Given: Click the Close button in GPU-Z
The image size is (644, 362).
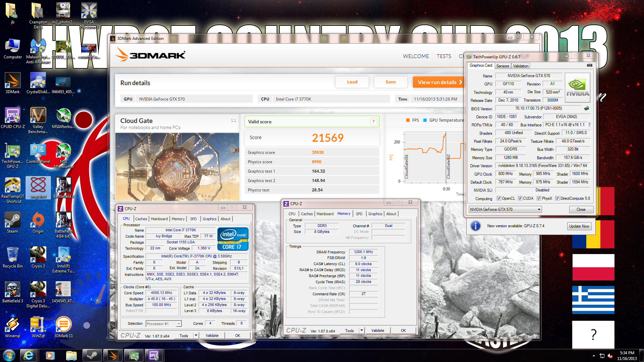Looking at the screenshot, I should point(581,209).
